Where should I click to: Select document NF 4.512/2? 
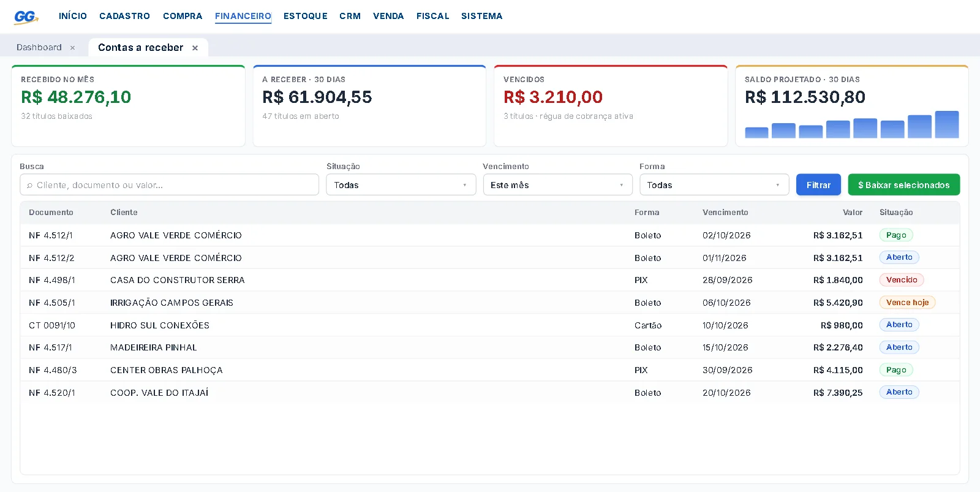point(51,258)
